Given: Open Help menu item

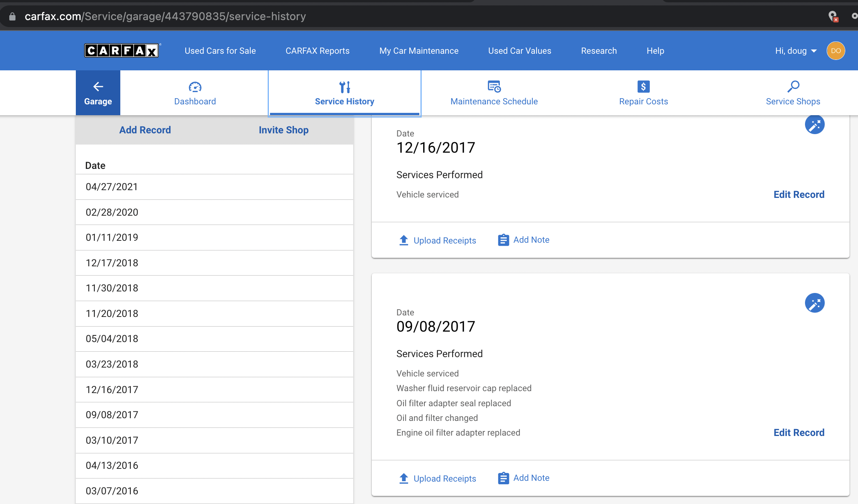Looking at the screenshot, I should 655,51.
